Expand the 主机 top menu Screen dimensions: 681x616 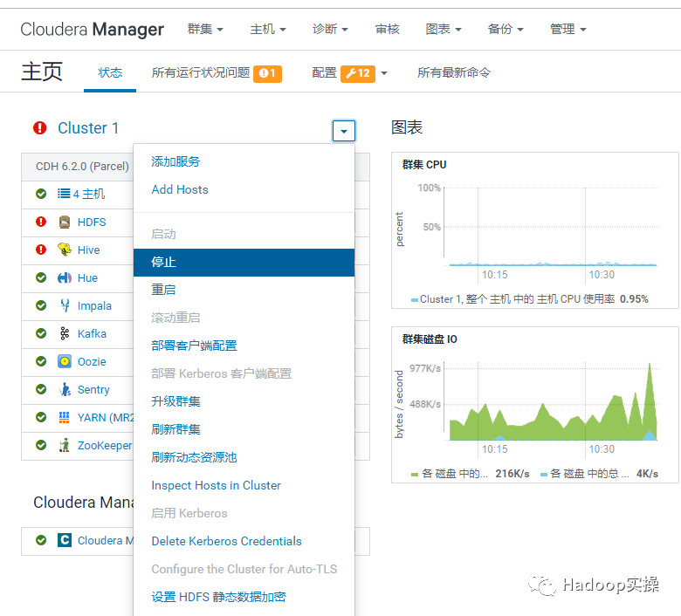click(268, 29)
